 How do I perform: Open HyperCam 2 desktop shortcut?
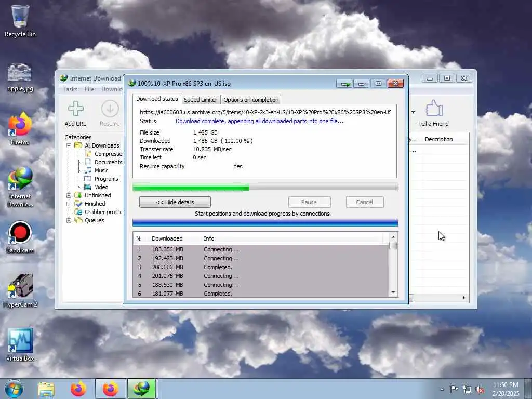(x=20, y=290)
